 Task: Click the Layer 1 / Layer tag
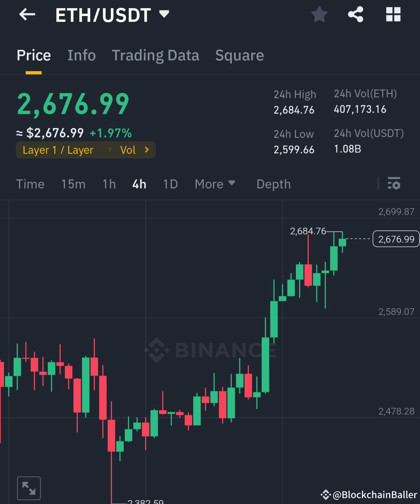(58, 149)
